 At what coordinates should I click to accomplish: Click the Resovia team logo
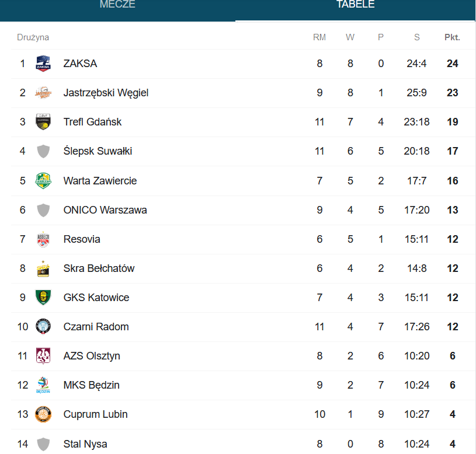point(43,239)
